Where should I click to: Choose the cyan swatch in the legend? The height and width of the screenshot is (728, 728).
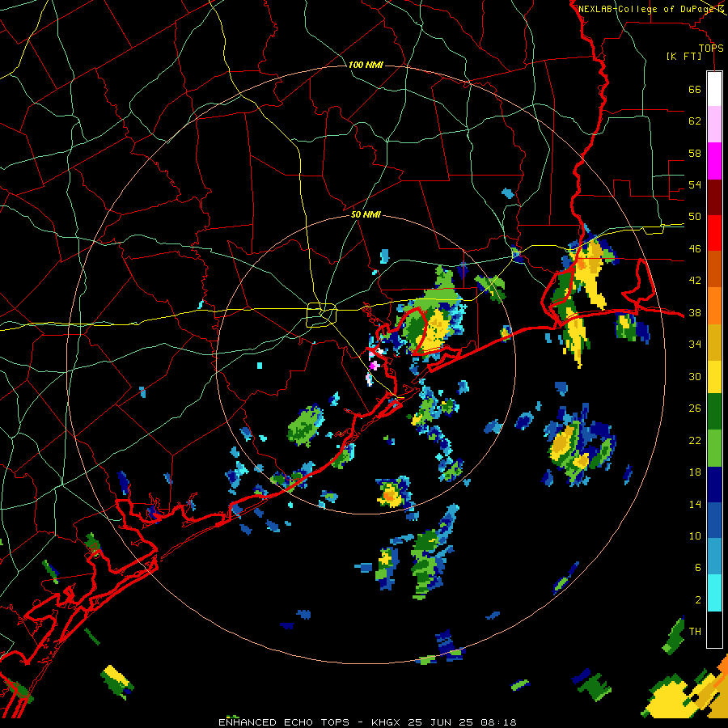[x=714, y=593]
